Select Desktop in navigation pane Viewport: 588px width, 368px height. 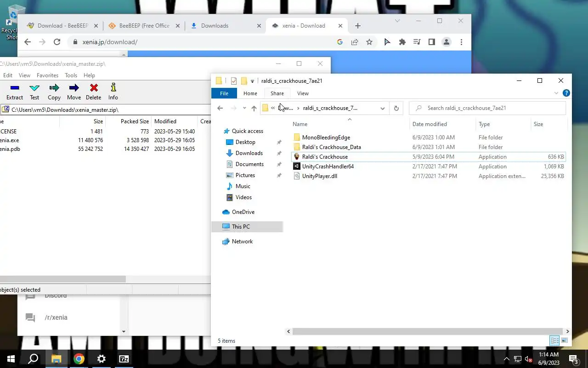click(245, 142)
